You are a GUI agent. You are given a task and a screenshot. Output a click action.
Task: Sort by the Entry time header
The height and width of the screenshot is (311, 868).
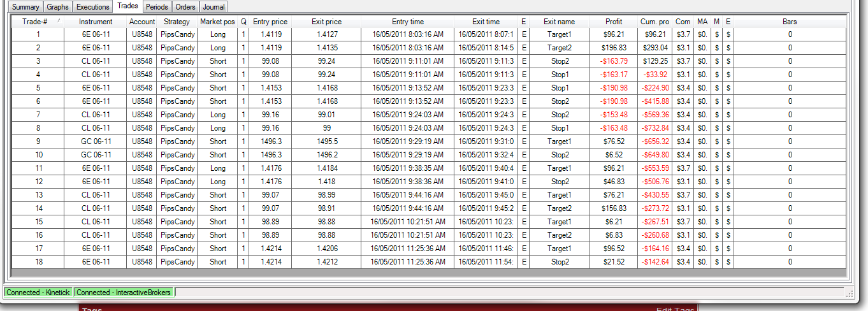[407, 22]
